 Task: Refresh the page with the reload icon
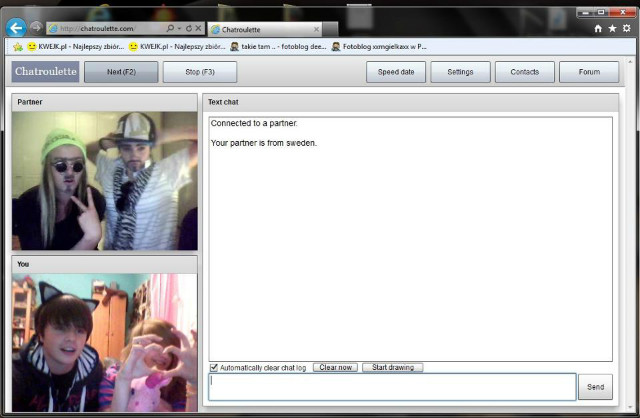(189, 28)
